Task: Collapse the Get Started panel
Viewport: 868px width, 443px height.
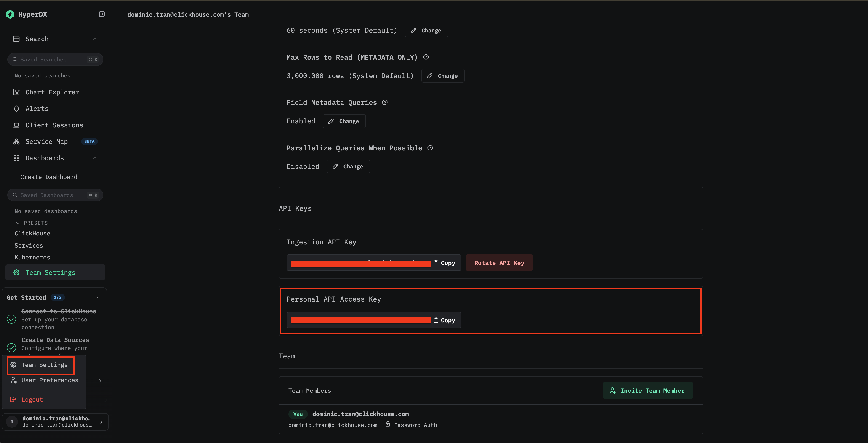Action: click(97, 297)
